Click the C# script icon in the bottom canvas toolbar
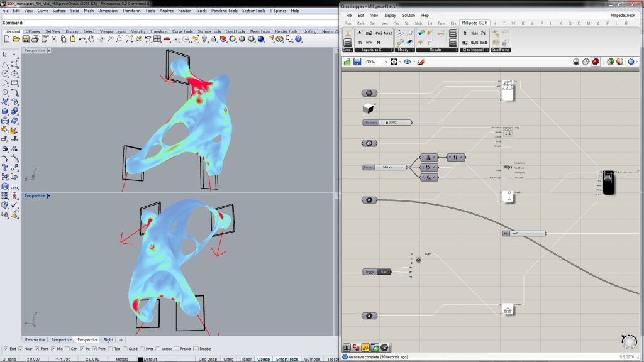 pos(355,347)
